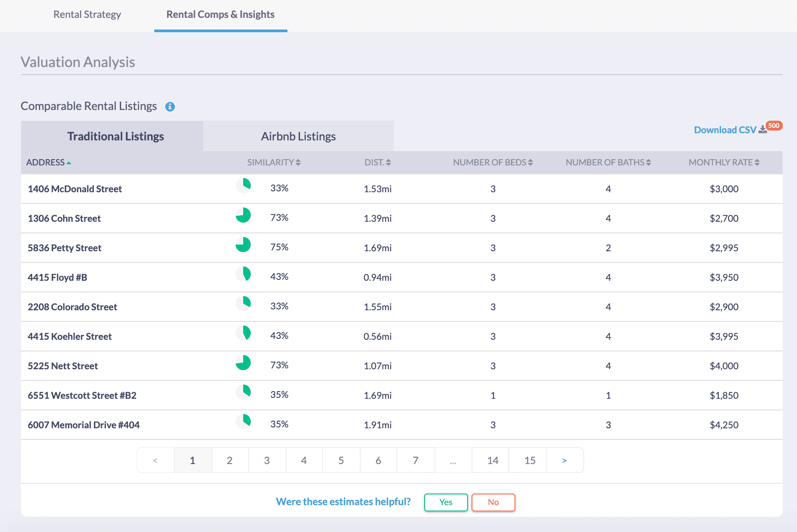This screenshot has height=532, width=797.
Task: Open the Rental Strategy tab
Action: pos(87,14)
